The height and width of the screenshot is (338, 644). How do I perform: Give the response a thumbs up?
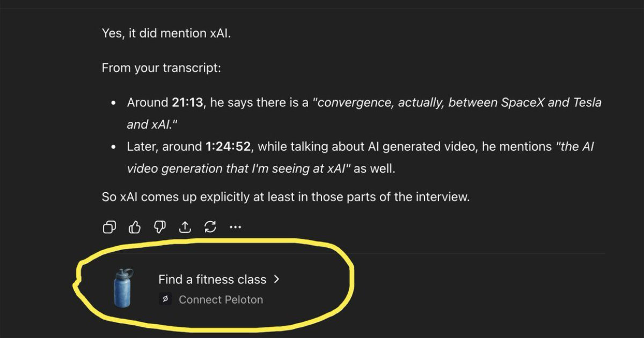click(x=134, y=227)
